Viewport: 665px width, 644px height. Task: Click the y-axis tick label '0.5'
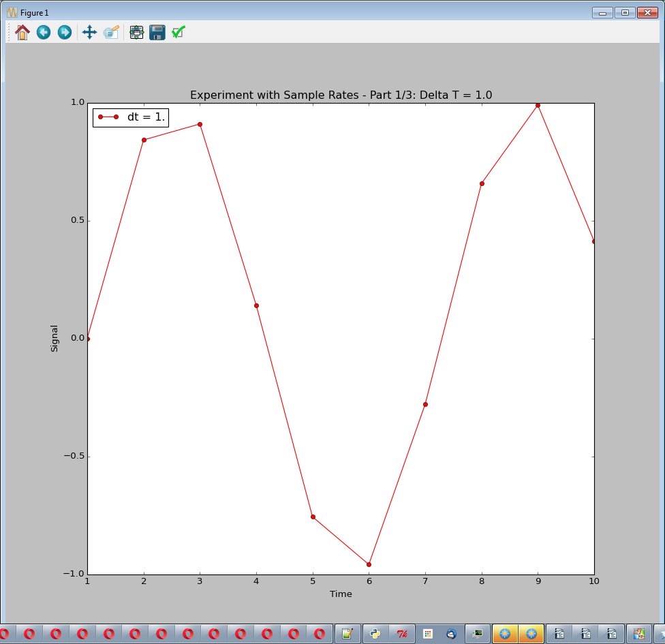78,220
